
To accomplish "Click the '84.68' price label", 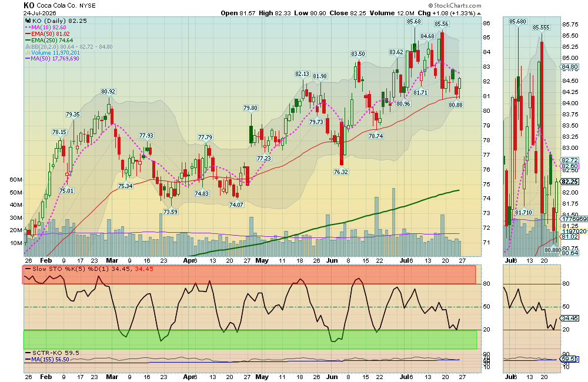I will pos(427,36).
